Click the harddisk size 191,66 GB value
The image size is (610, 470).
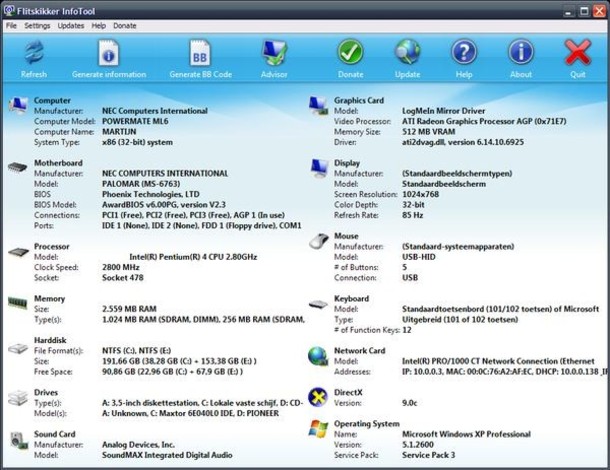(x=179, y=361)
